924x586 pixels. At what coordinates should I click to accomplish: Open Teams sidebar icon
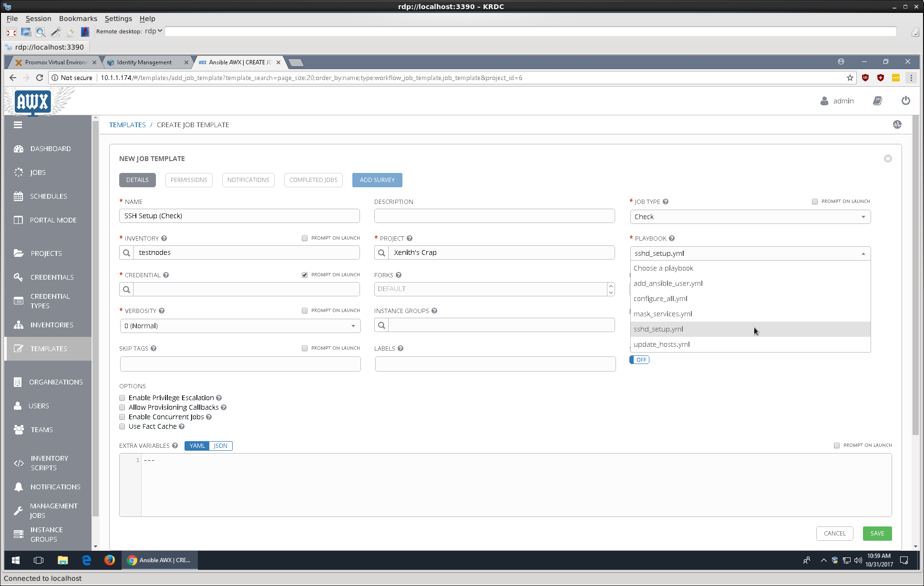tap(19, 430)
